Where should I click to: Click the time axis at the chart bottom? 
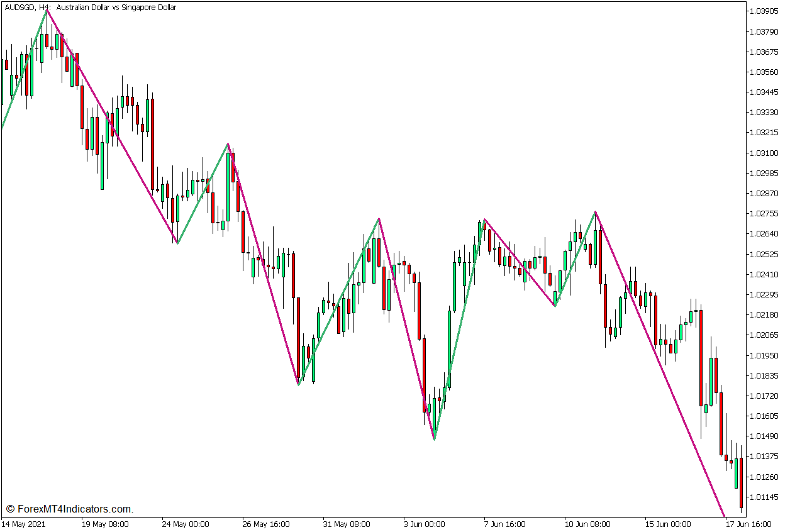coord(377,523)
